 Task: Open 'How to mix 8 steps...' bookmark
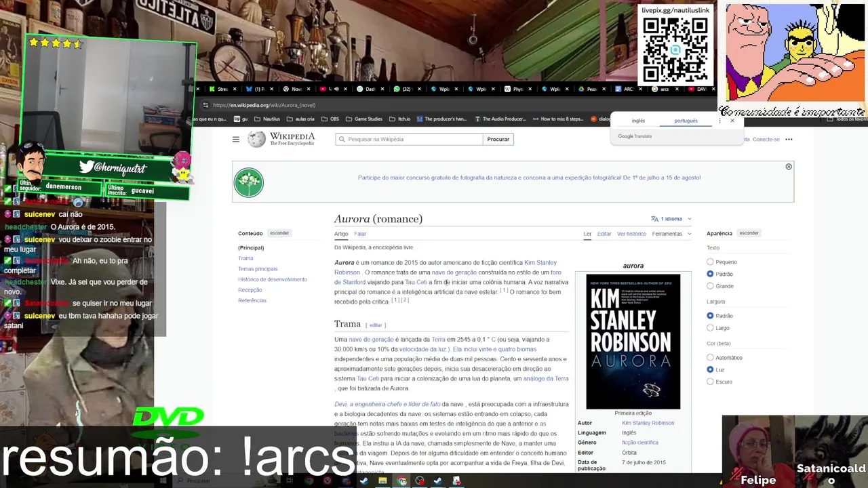coord(557,119)
